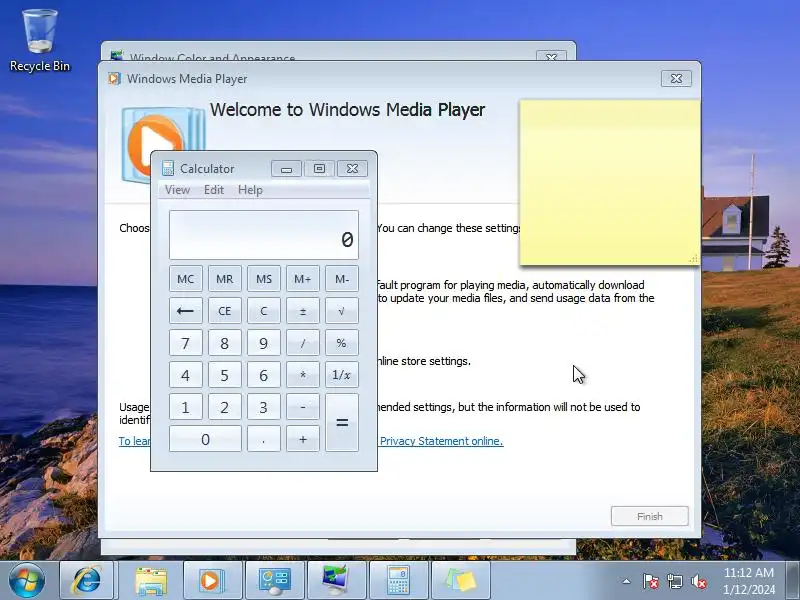Open the Recycle Bin desktop icon
Screen dimensions: 800x600
pyautogui.click(x=40, y=41)
